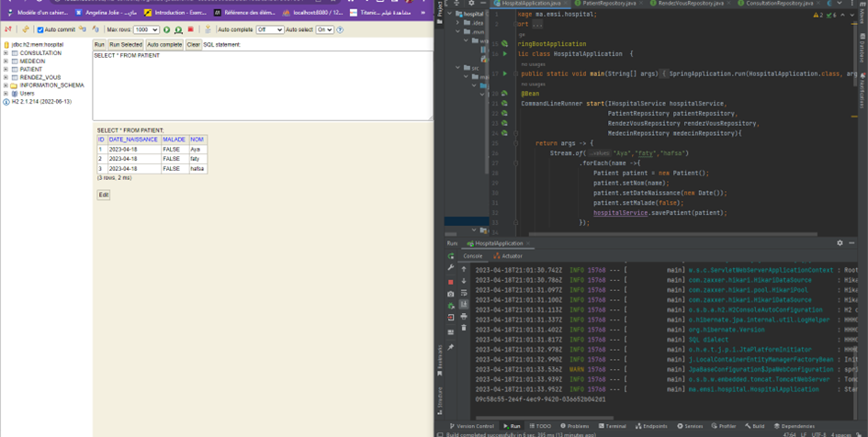The height and width of the screenshot is (437, 868).
Task: Collapse the src folder in project tree
Action: [x=457, y=68]
